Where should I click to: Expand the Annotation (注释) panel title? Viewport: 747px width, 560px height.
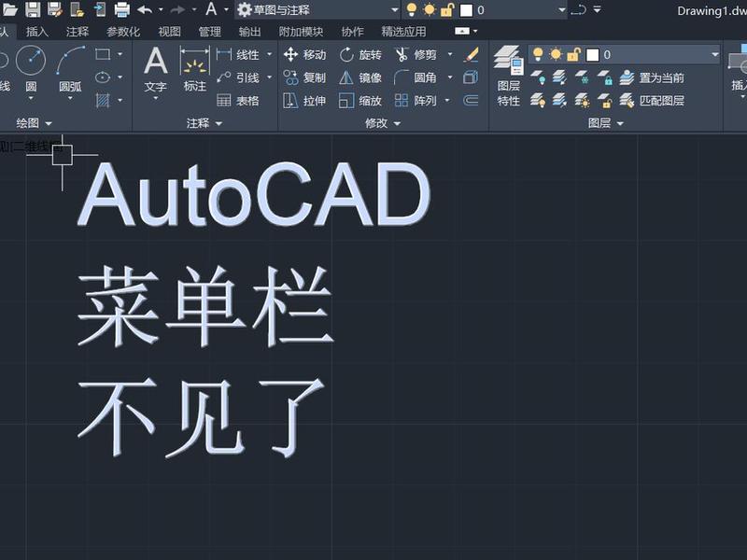(204, 123)
